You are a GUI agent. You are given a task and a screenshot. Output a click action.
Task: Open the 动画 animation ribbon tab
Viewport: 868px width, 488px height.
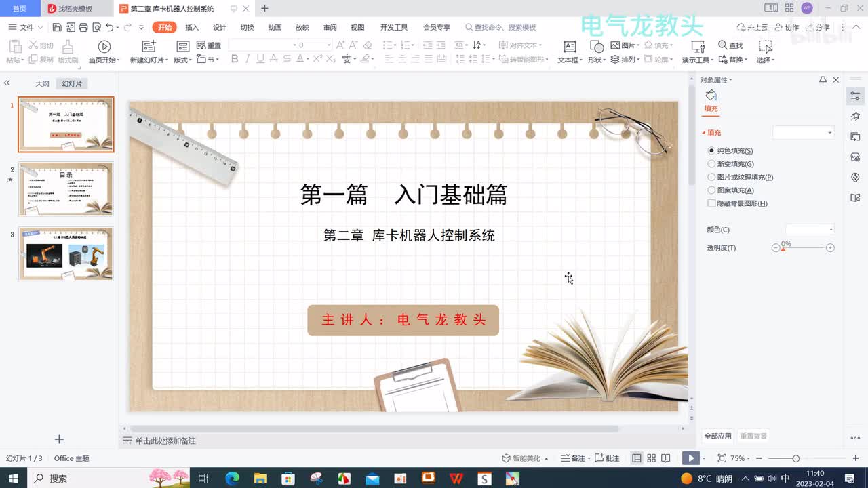pos(275,27)
